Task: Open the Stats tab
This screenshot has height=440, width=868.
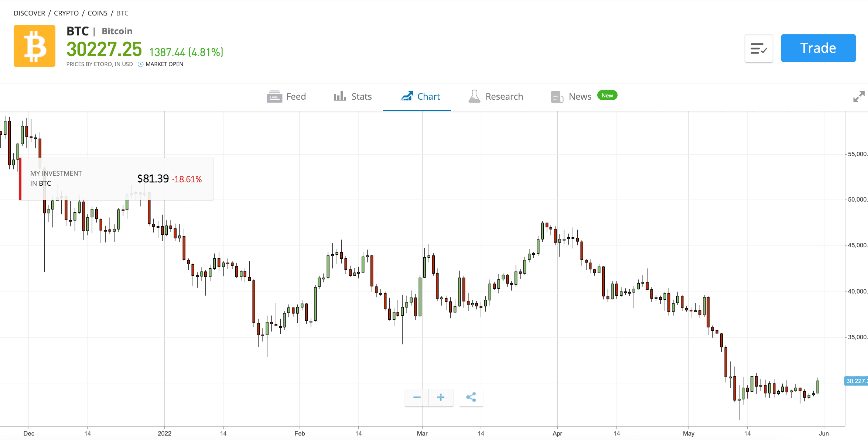Action: 352,97
